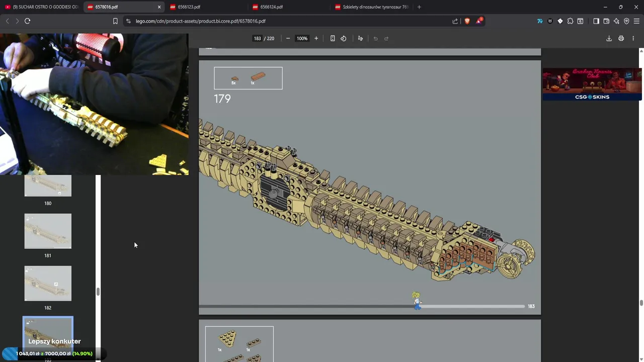
Task: Activate the draw annotation tool
Action: (360, 38)
